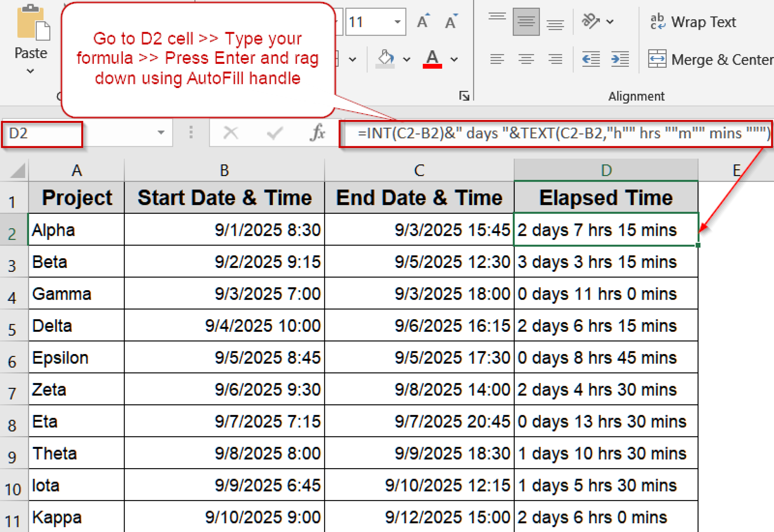
Task: Click the Increase Font Size icon
Action: click(x=422, y=21)
